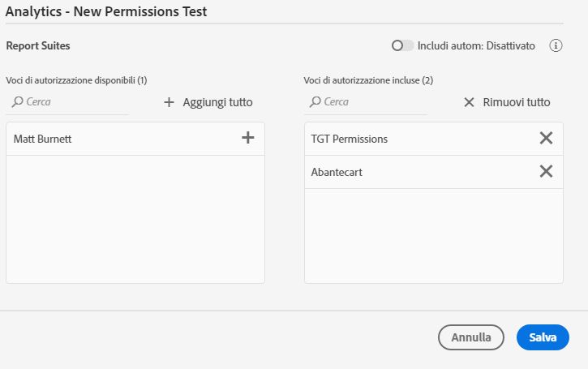
Task: Remove Abantecart with its X icon
Action: pyautogui.click(x=546, y=171)
